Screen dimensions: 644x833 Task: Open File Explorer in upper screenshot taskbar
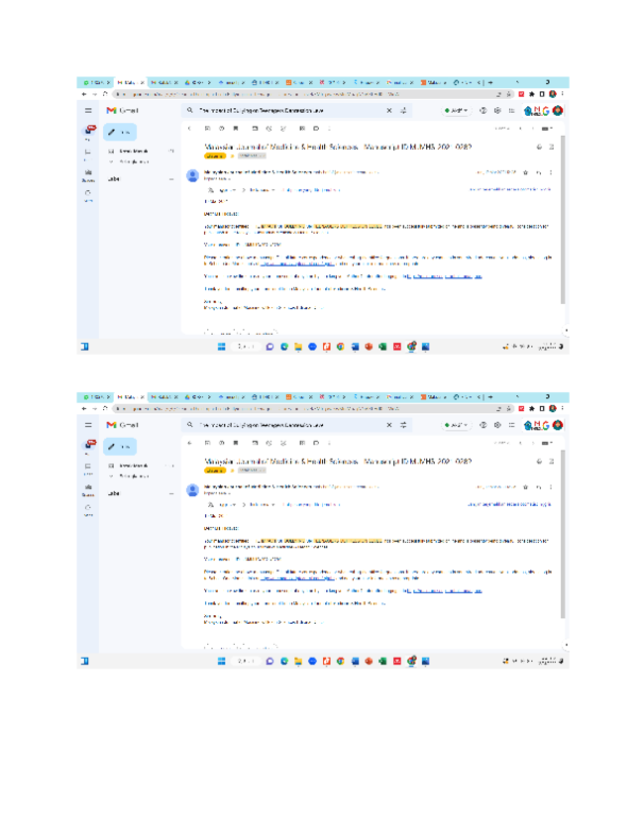[x=298, y=347]
